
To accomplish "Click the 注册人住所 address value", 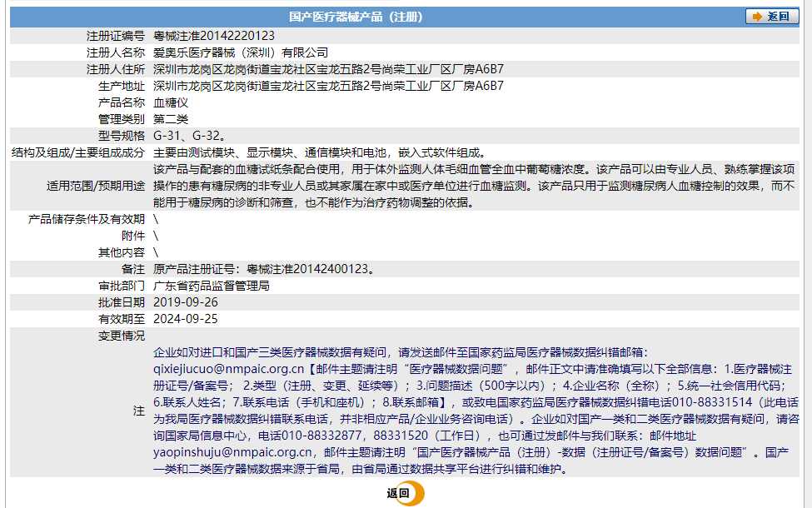I will (328, 69).
